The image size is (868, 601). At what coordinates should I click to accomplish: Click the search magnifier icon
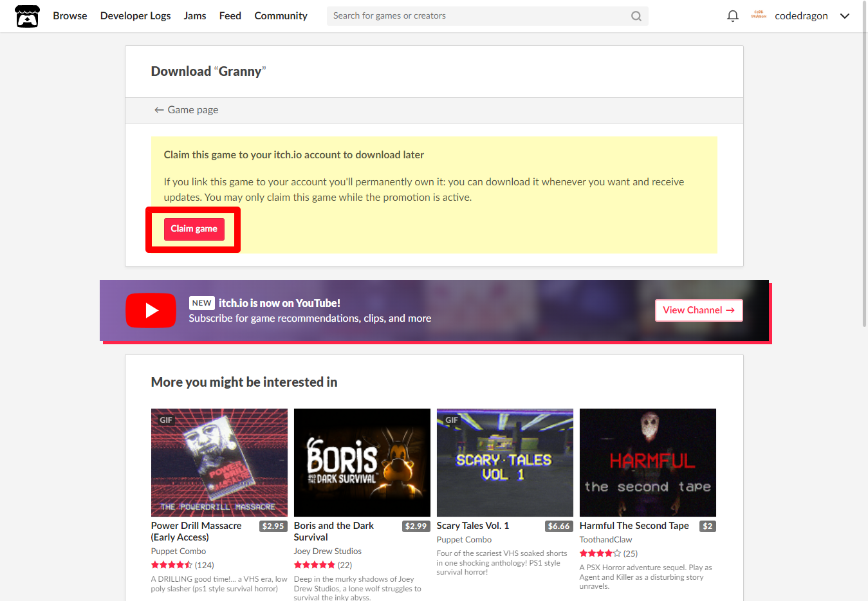[x=636, y=16]
